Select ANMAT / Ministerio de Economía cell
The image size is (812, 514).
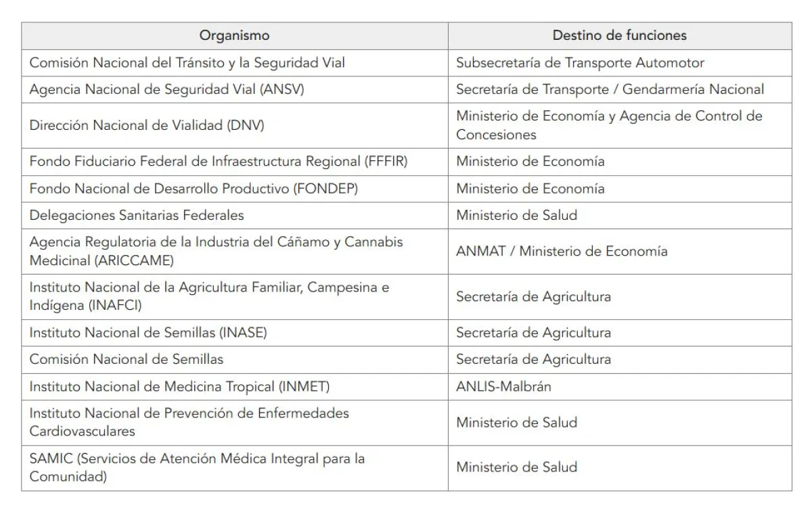(x=562, y=251)
